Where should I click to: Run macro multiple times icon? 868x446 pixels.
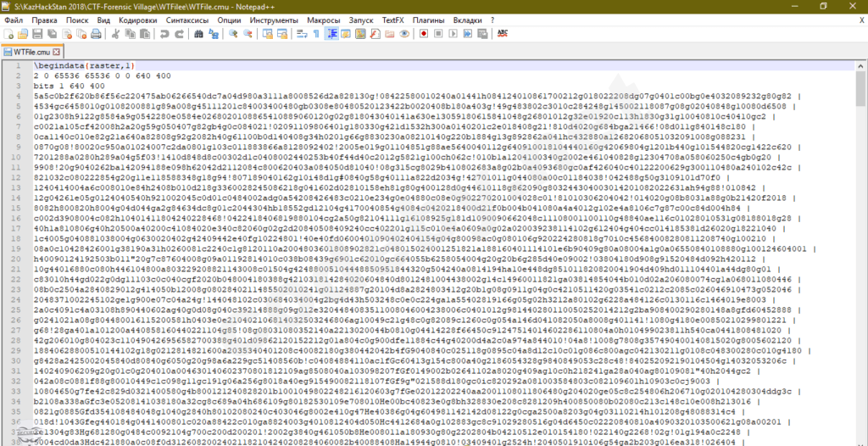[467, 34]
